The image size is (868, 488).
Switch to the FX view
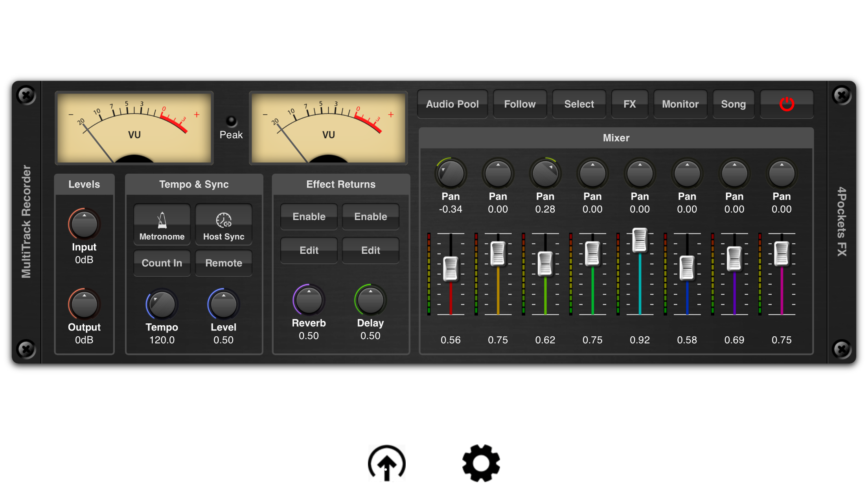click(629, 104)
